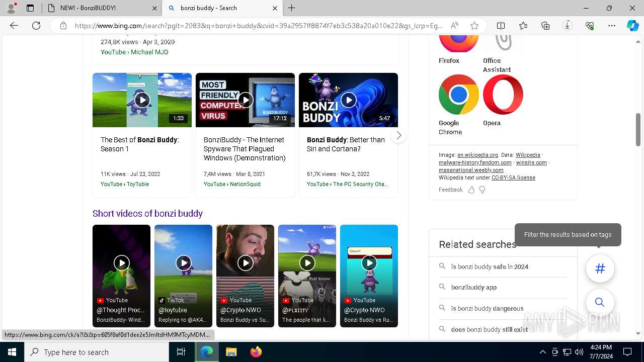
Task: Click the page vertical scrollbar
Action: point(638,129)
